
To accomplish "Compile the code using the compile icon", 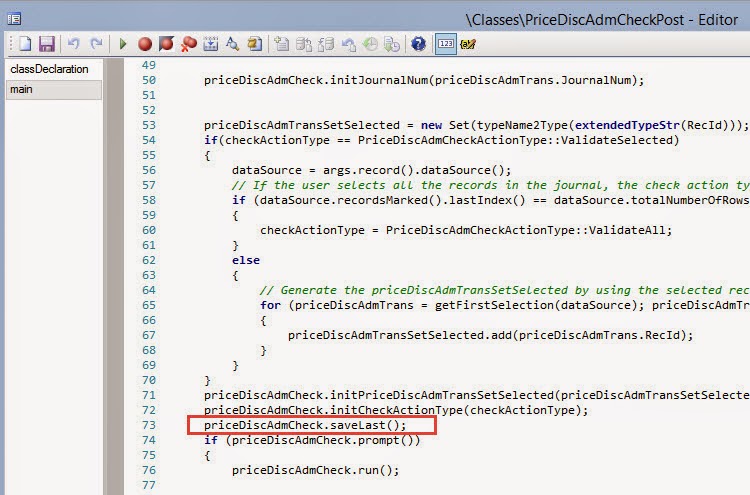I will pos(210,44).
